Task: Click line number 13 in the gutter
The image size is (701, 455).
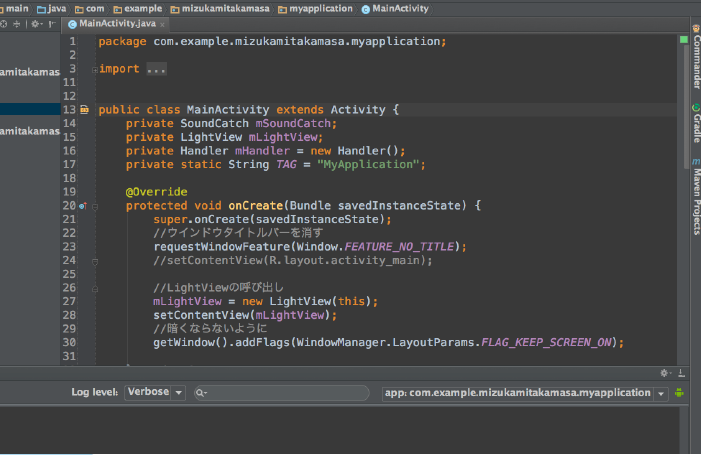Action: 69,110
